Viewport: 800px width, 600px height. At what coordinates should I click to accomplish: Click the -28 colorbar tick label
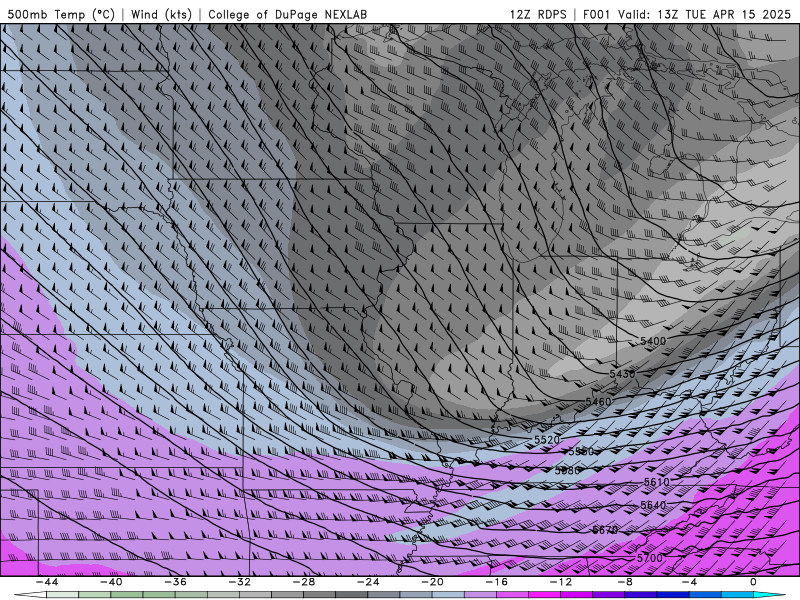(x=304, y=582)
